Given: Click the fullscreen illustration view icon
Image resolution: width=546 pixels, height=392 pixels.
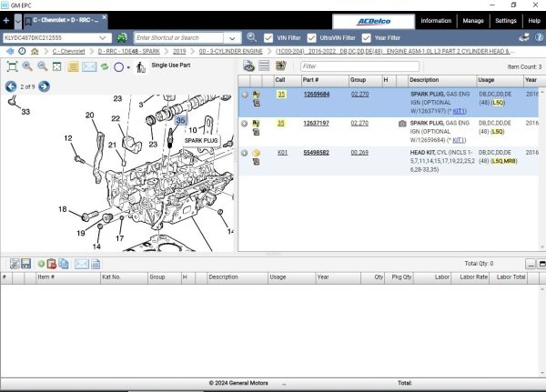Looking at the screenshot, I should point(57,66).
